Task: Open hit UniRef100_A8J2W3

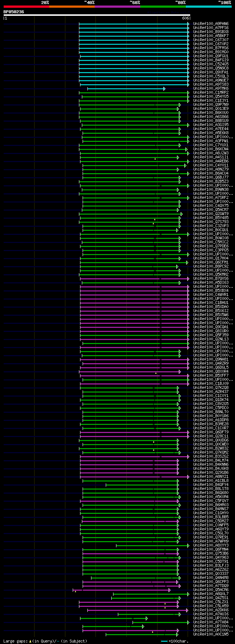Action: (x=211, y=153)
